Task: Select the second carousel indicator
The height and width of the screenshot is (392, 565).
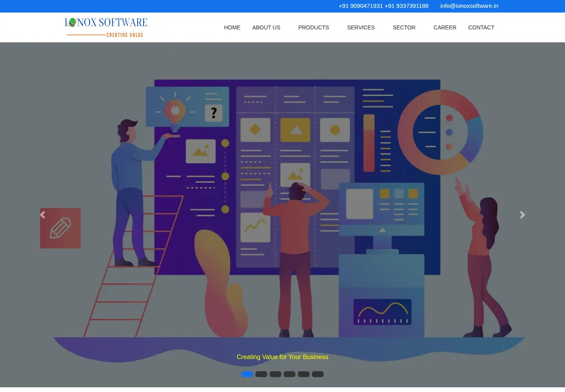Action: pyautogui.click(x=261, y=374)
